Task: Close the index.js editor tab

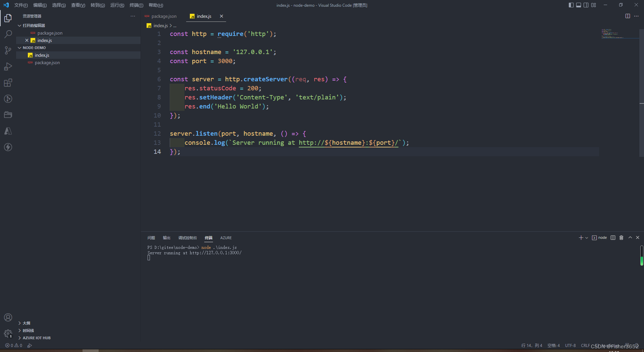Action: pyautogui.click(x=221, y=16)
